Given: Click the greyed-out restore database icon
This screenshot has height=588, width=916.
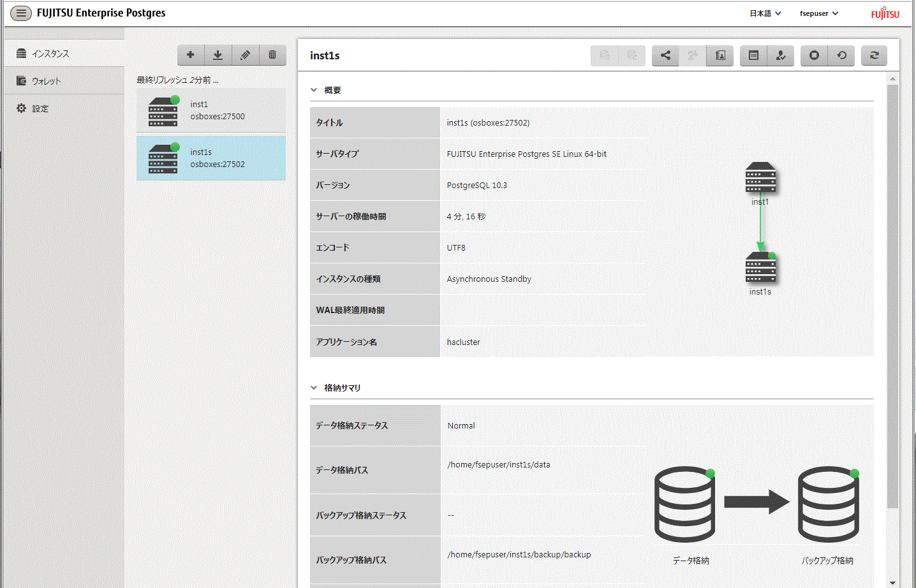Looking at the screenshot, I should pos(632,55).
